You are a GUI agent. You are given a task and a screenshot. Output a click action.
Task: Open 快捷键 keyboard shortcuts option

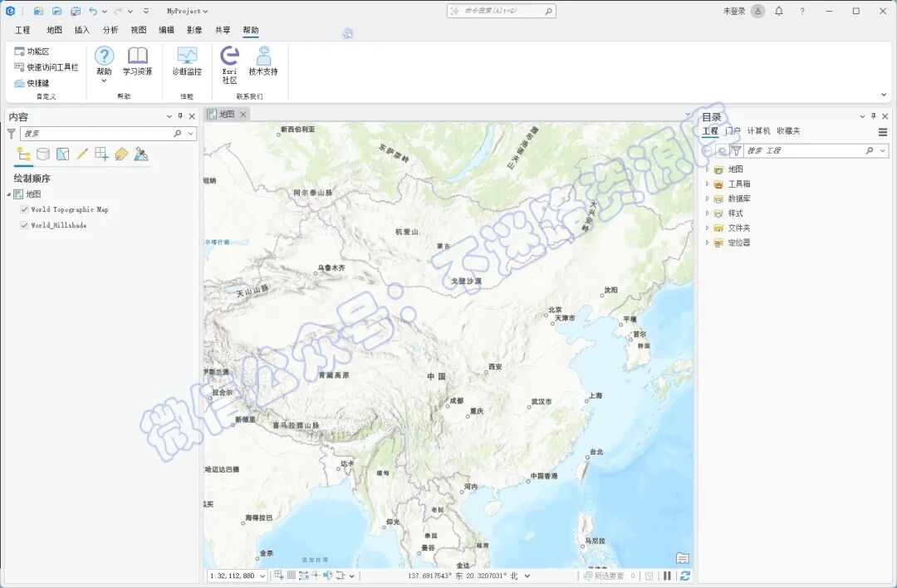[x=32, y=83]
